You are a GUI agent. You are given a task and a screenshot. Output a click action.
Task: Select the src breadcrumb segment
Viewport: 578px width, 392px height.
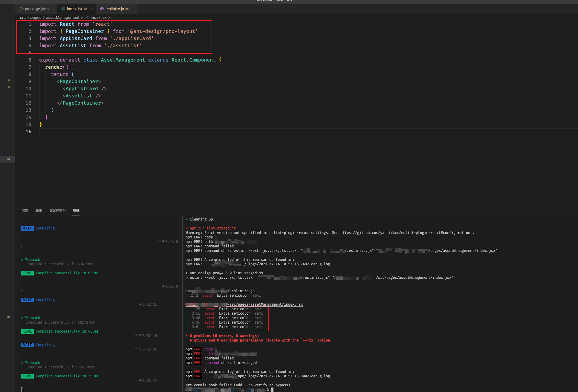tap(23, 18)
